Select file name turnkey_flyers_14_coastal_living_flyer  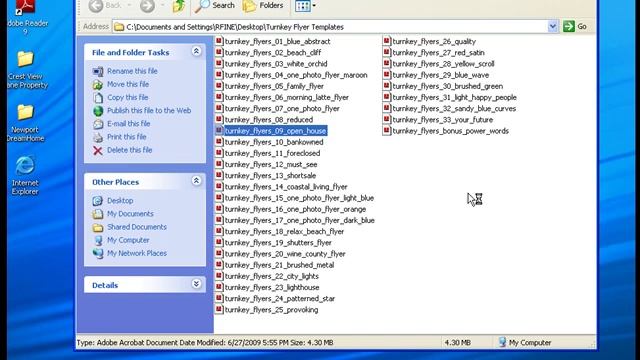point(286,187)
